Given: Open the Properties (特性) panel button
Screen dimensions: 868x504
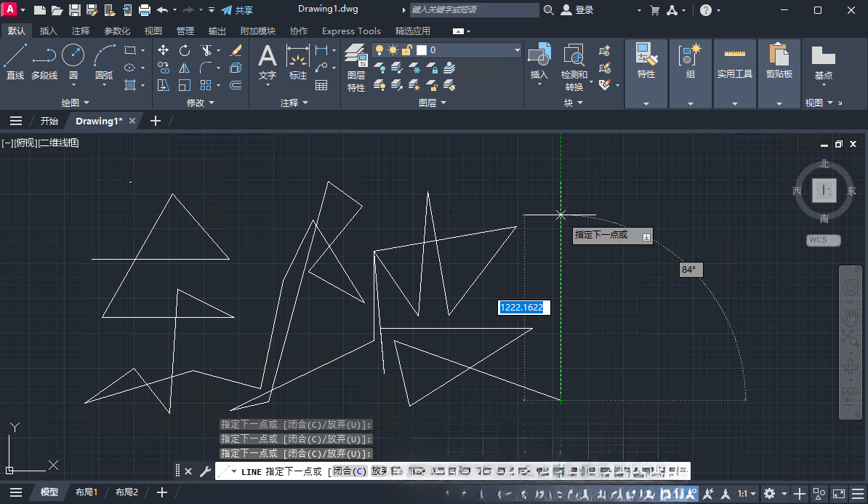Looking at the screenshot, I should point(646,62).
